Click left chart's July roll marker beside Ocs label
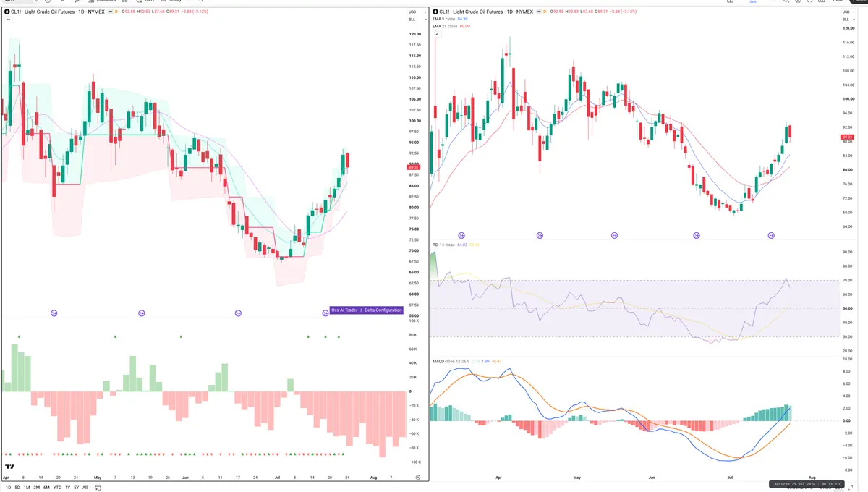The image size is (868, 492). click(x=325, y=313)
